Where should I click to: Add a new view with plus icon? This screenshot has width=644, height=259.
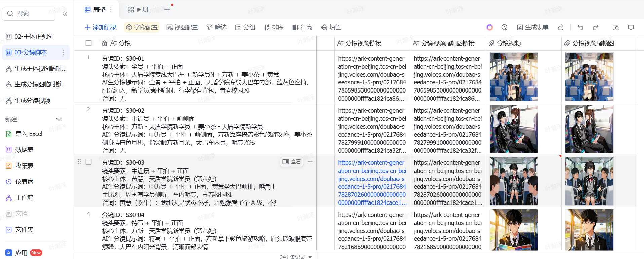point(167,10)
